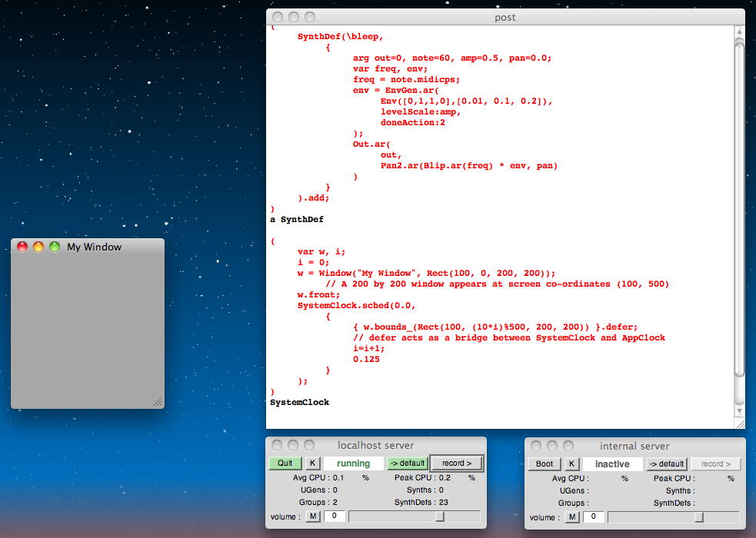756x538 pixels.
Task: Click the K button on internal server
Action: click(x=572, y=464)
